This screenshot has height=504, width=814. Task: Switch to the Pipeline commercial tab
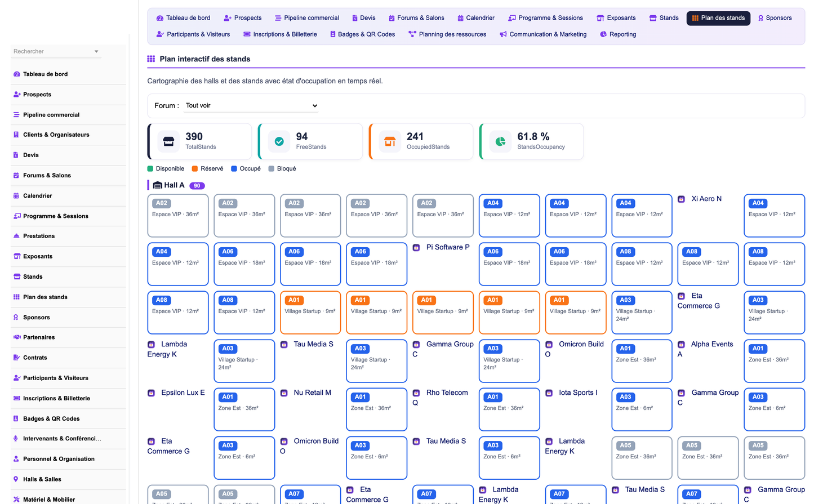coord(306,18)
